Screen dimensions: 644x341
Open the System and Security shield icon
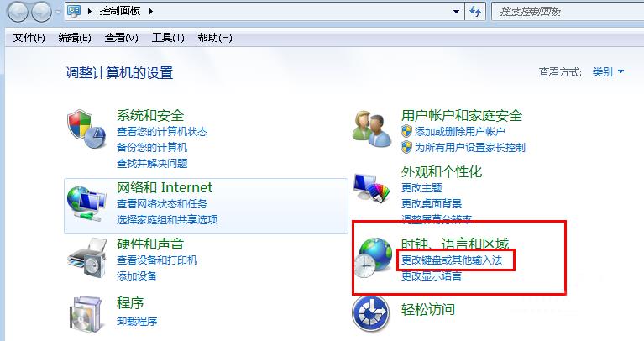(x=86, y=129)
